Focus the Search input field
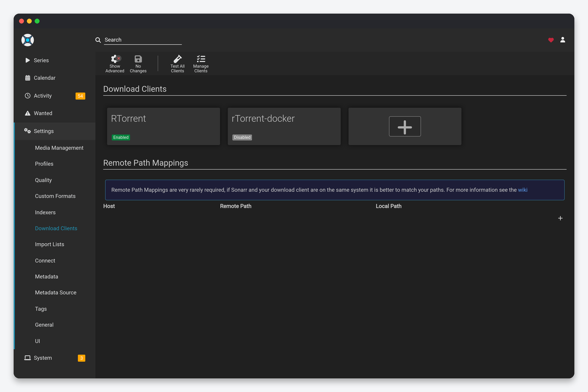Viewport: 588px width, 392px height. coord(143,40)
